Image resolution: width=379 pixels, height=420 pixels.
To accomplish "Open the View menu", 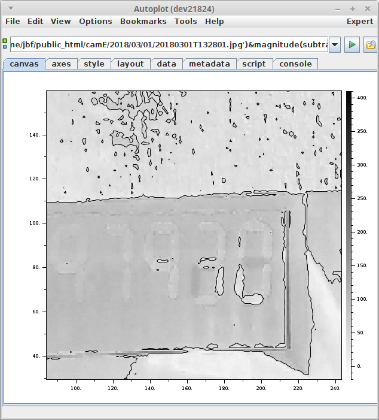I will point(61,21).
